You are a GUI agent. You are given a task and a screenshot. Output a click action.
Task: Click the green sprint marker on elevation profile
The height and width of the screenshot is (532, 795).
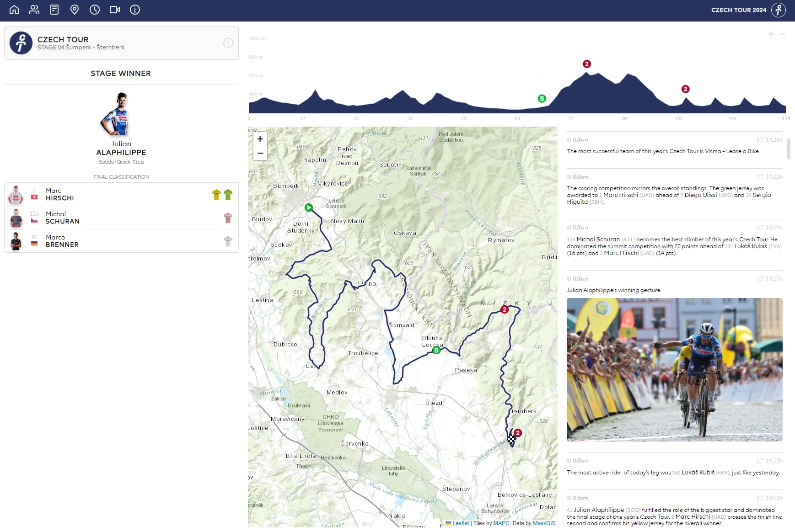point(542,98)
